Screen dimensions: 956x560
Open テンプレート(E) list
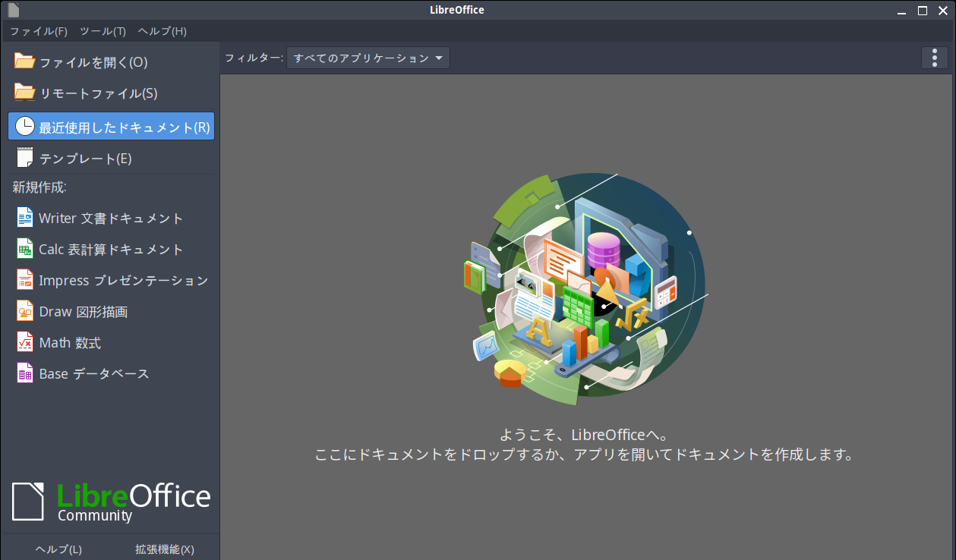tap(111, 158)
